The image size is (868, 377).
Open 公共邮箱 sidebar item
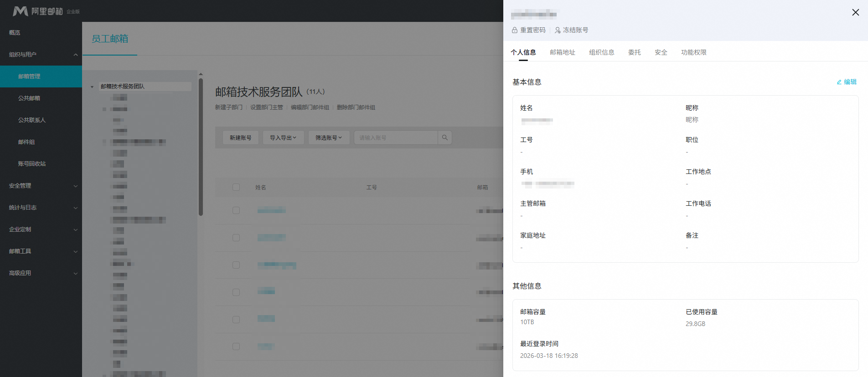tap(41, 98)
